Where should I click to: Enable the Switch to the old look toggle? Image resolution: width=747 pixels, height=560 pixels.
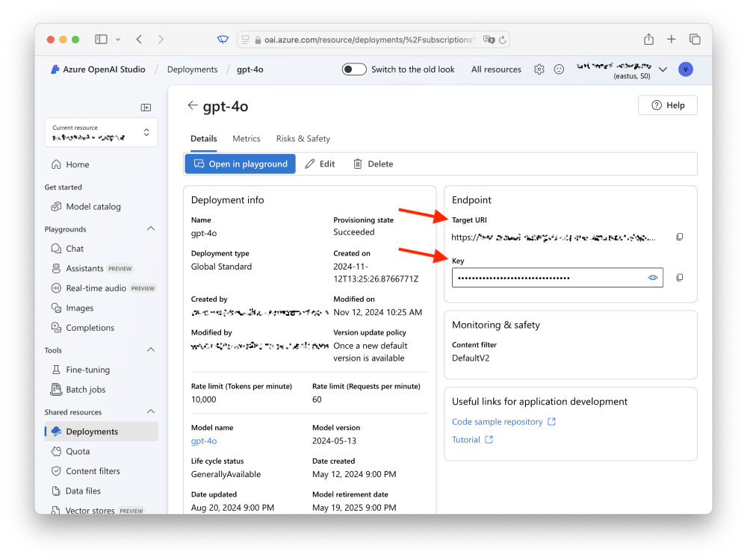354,69
